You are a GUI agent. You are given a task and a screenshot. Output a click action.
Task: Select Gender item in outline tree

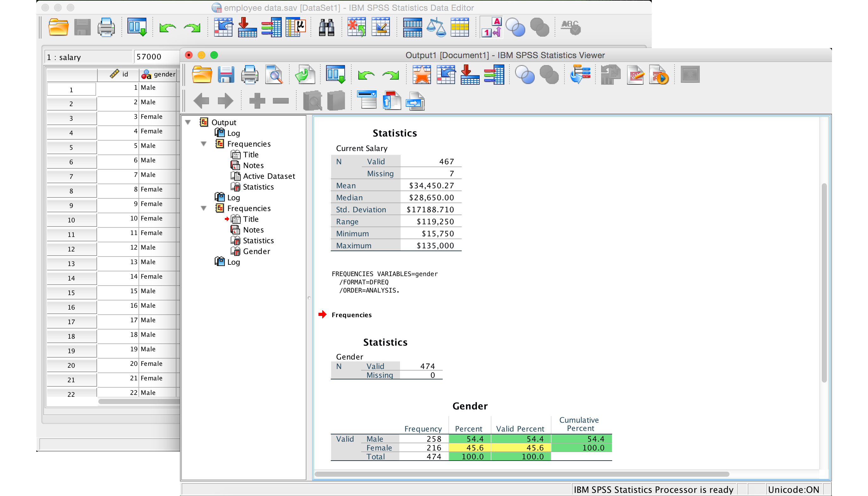[x=256, y=251]
